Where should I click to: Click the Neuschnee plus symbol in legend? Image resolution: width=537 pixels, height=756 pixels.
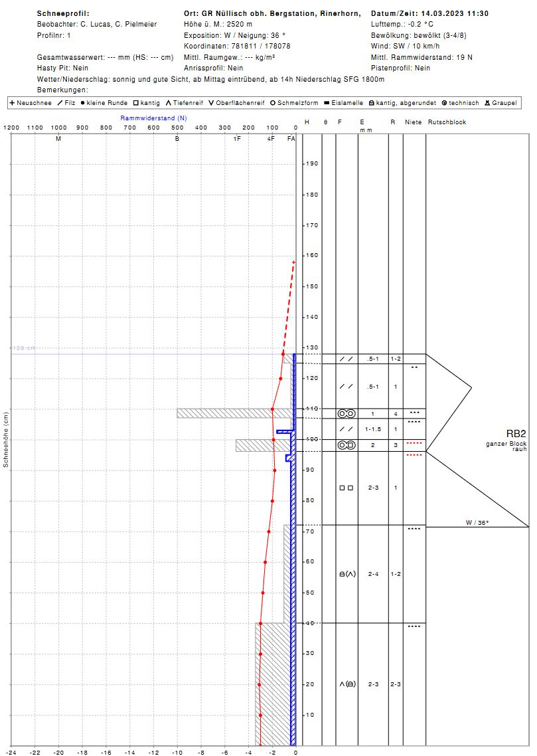(12, 103)
